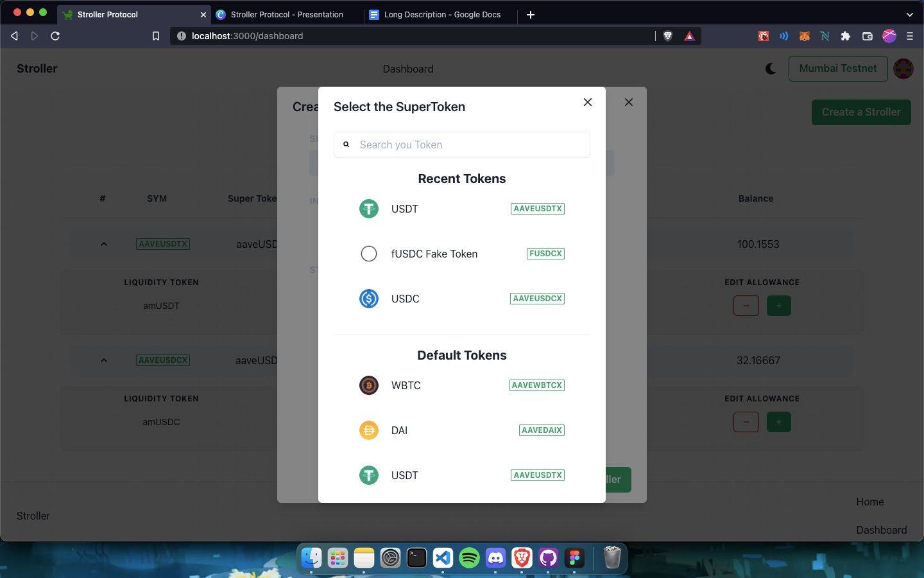
Task: Click the user avatar icon
Action: point(903,69)
